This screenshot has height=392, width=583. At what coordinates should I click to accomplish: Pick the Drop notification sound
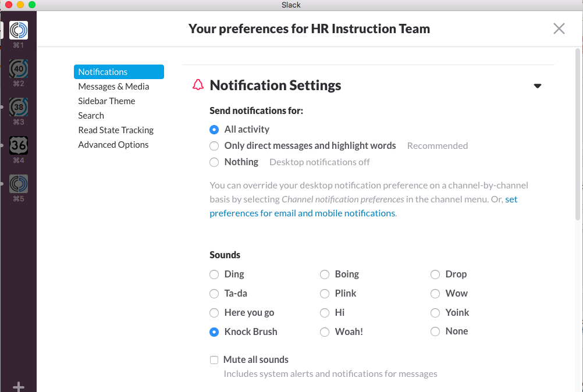pos(435,275)
